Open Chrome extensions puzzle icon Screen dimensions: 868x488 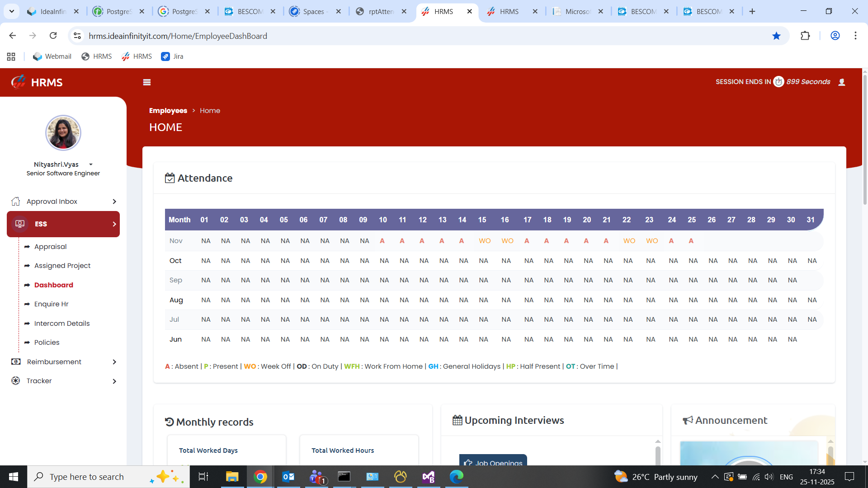(x=805, y=36)
